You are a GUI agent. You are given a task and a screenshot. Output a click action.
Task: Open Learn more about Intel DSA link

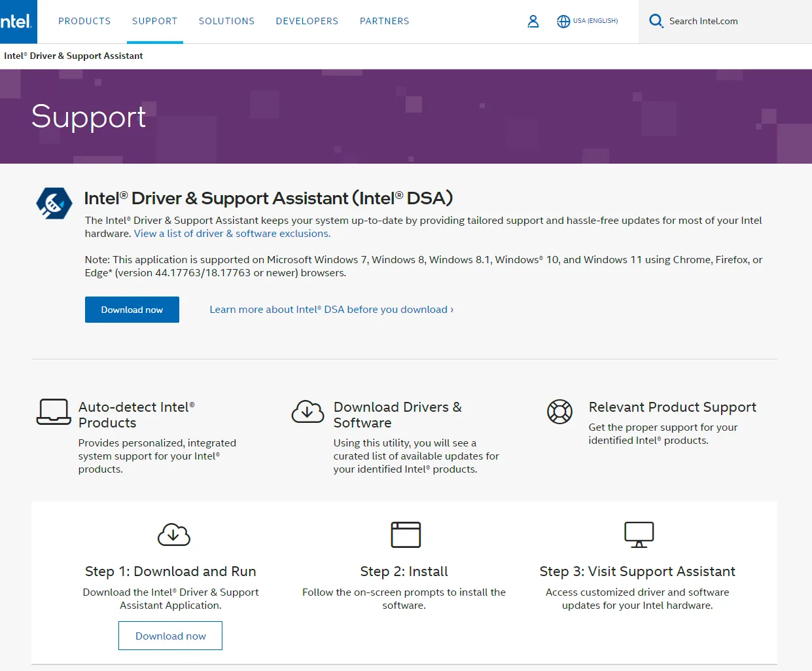coord(332,310)
